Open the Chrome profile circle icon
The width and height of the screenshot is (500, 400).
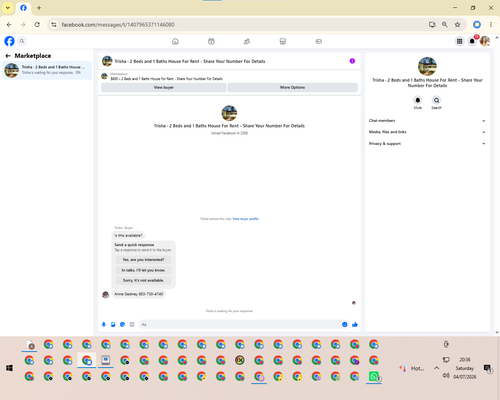tap(477, 24)
